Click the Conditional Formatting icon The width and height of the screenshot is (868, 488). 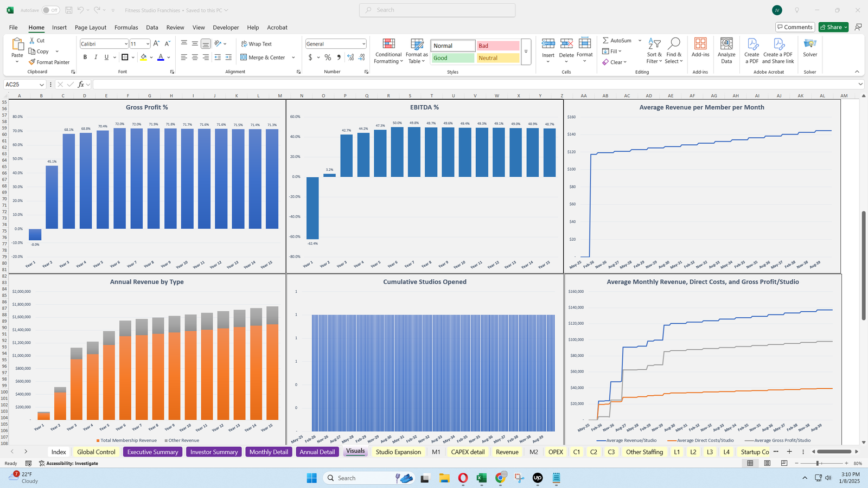388,44
